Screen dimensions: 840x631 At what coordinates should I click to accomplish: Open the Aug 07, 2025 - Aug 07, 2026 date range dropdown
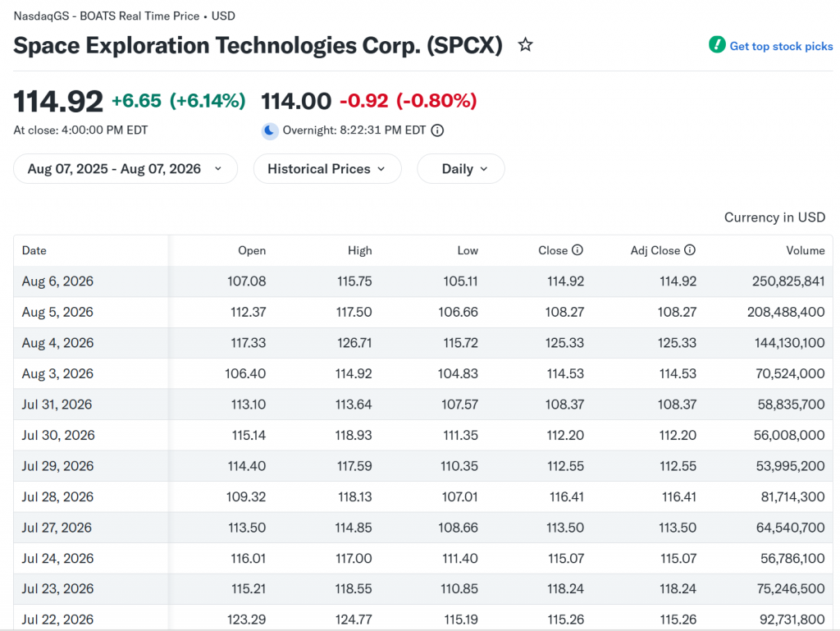(x=126, y=169)
